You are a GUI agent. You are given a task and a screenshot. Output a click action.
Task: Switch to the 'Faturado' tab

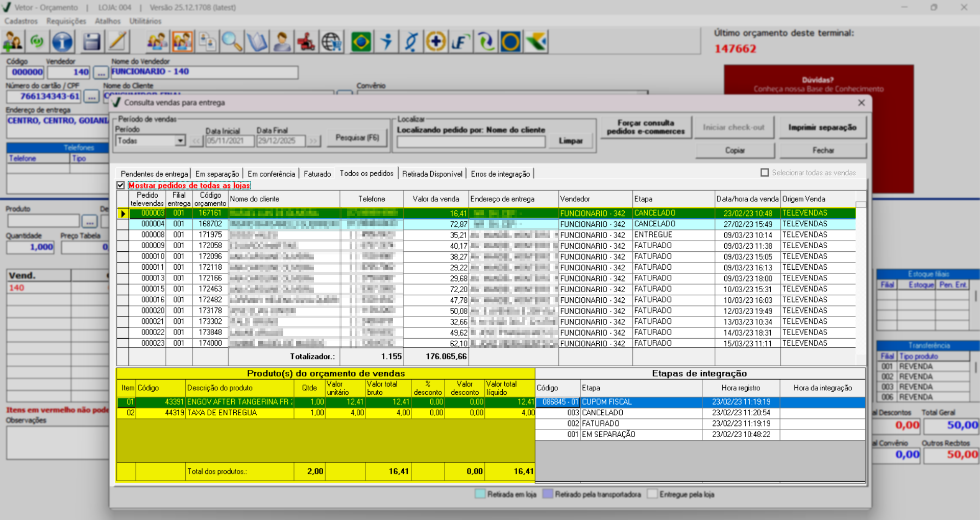coord(317,174)
